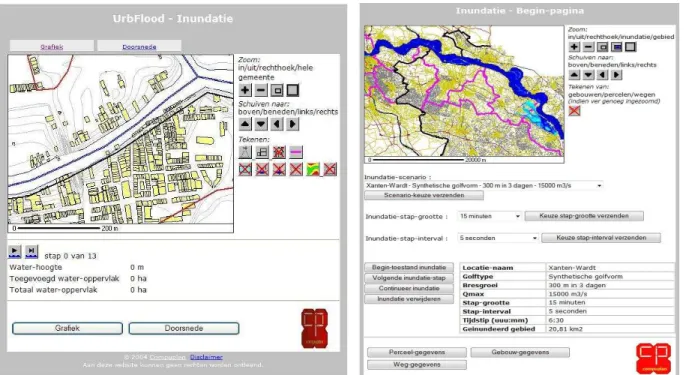Click the '20,81 km2' flooded area value
The image size is (689, 375).
[x=566, y=329]
